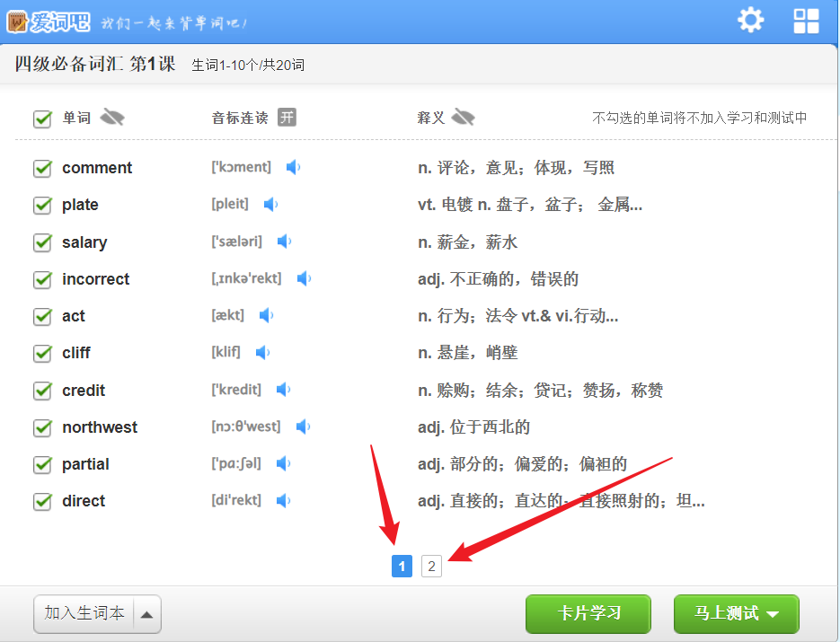Uncheck the "incorrect" word checkbox
Viewport: 840px width, 642px height.
point(41,279)
